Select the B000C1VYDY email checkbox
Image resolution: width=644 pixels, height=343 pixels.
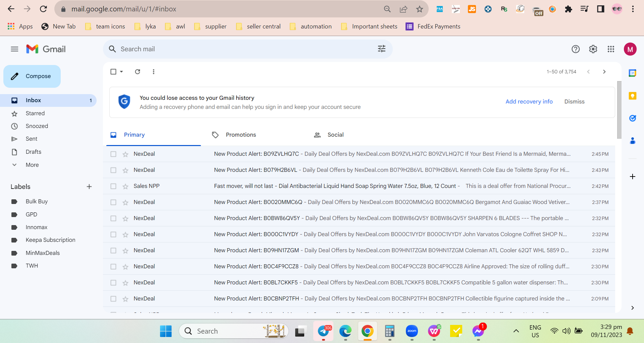click(x=113, y=234)
